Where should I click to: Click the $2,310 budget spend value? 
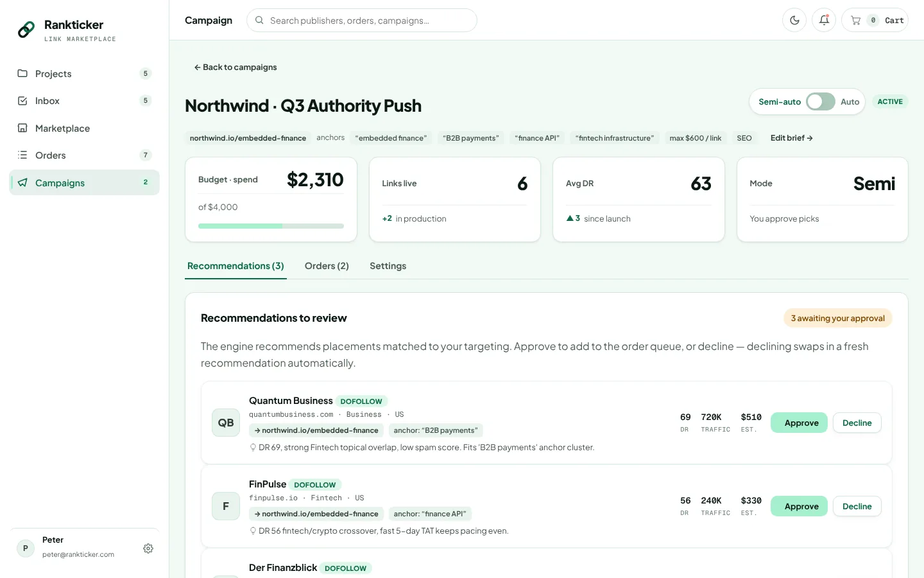(x=315, y=180)
